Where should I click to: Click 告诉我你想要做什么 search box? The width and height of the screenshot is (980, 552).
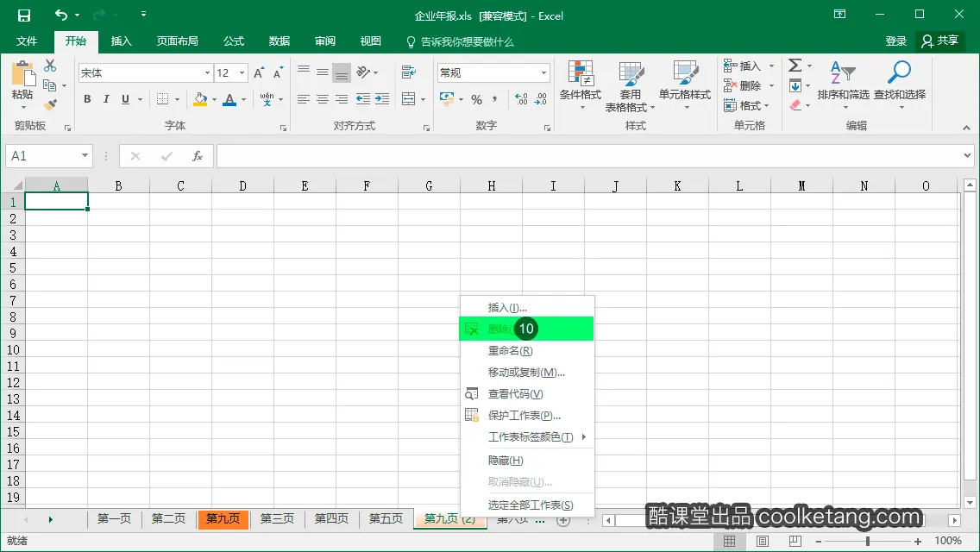click(460, 41)
